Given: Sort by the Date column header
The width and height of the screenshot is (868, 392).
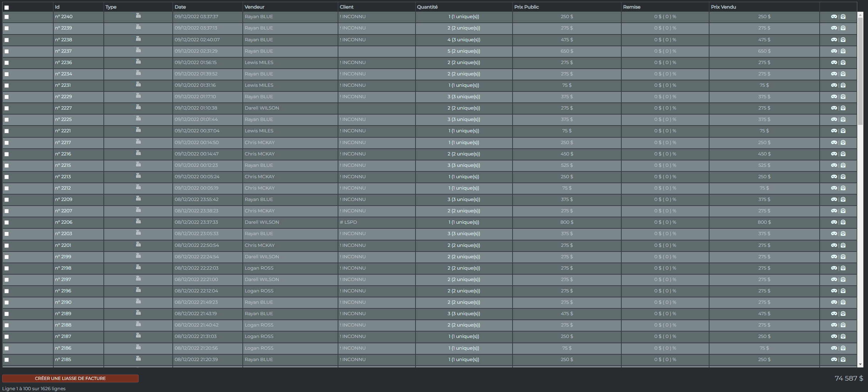Looking at the screenshot, I should click(180, 7).
